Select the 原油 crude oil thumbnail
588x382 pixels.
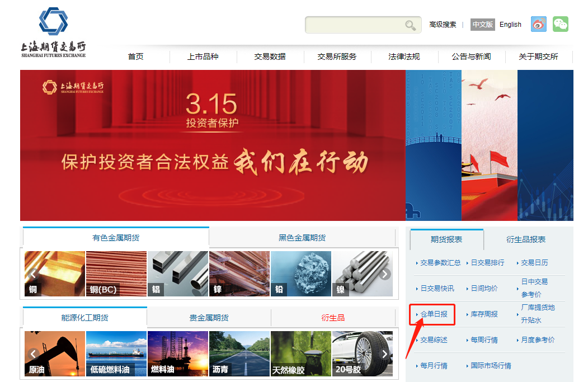(55, 353)
